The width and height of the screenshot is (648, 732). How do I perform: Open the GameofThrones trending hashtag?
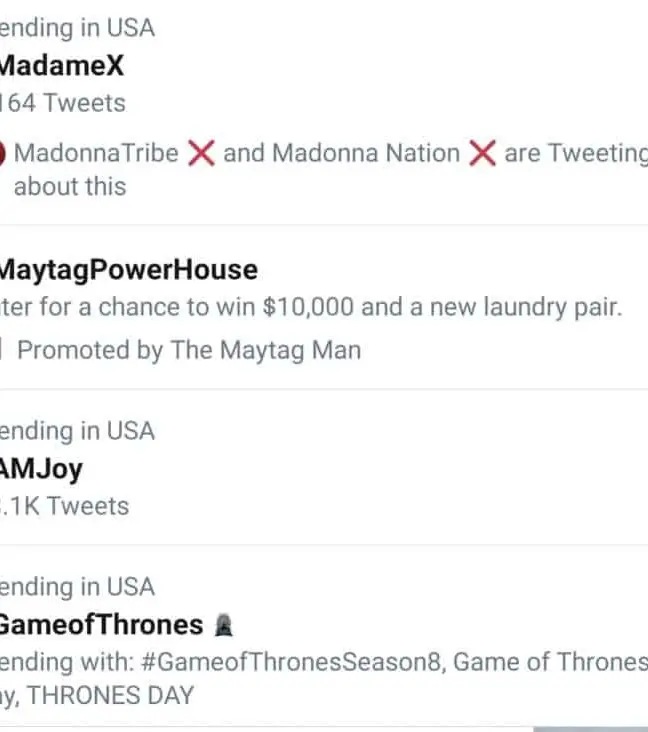pyautogui.click(x=100, y=625)
